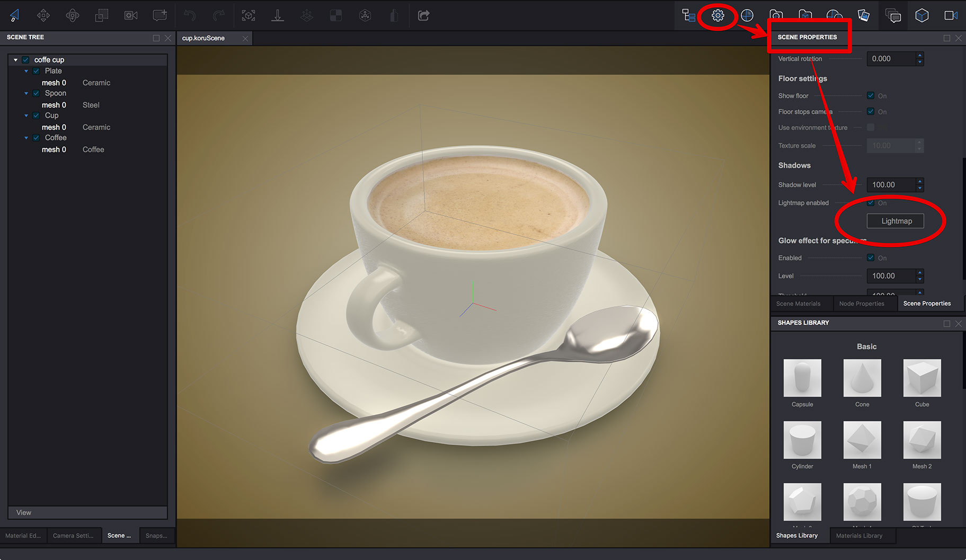
Task: Select the Cube shape from Shapes Library
Action: 922,379
